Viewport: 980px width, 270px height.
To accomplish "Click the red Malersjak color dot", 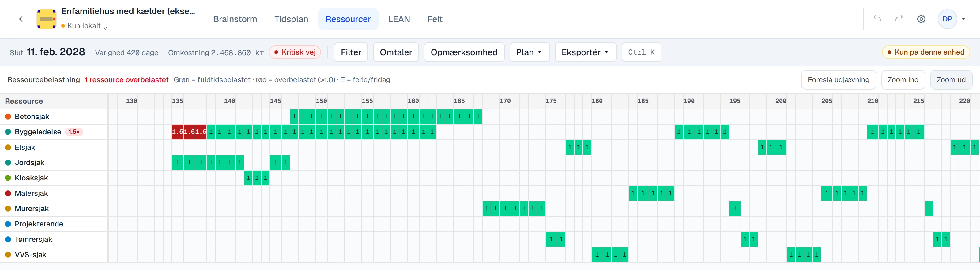I will pyautogui.click(x=8, y=193).
